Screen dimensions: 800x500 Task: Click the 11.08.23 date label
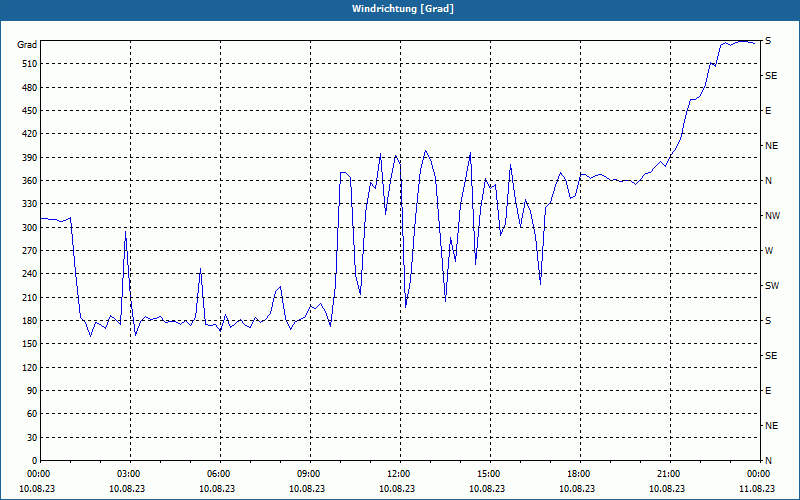point(757,488)
